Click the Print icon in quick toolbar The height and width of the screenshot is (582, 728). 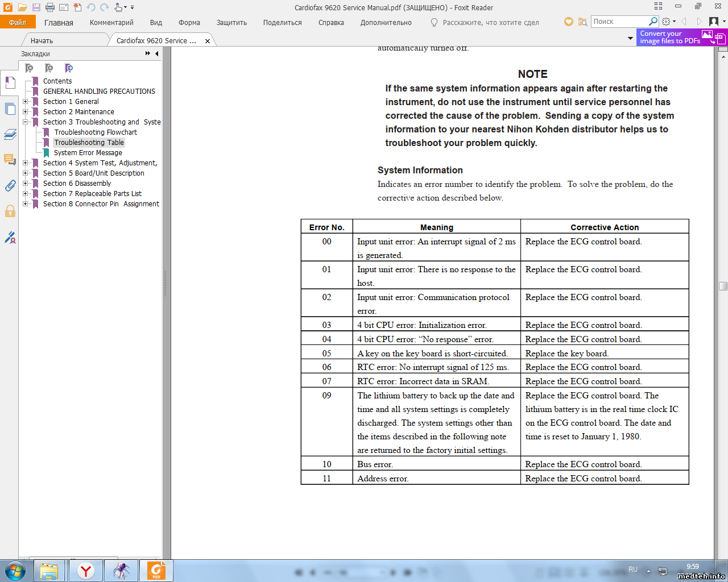(x=49, y=7)
